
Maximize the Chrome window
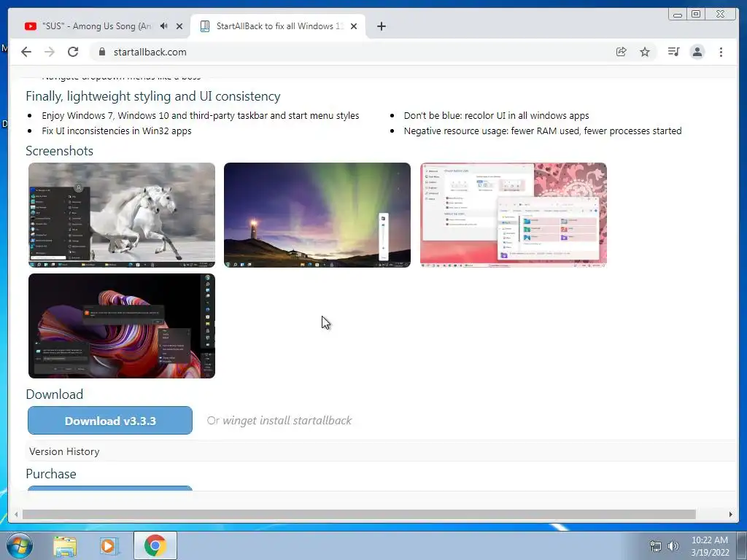(696, 14)
